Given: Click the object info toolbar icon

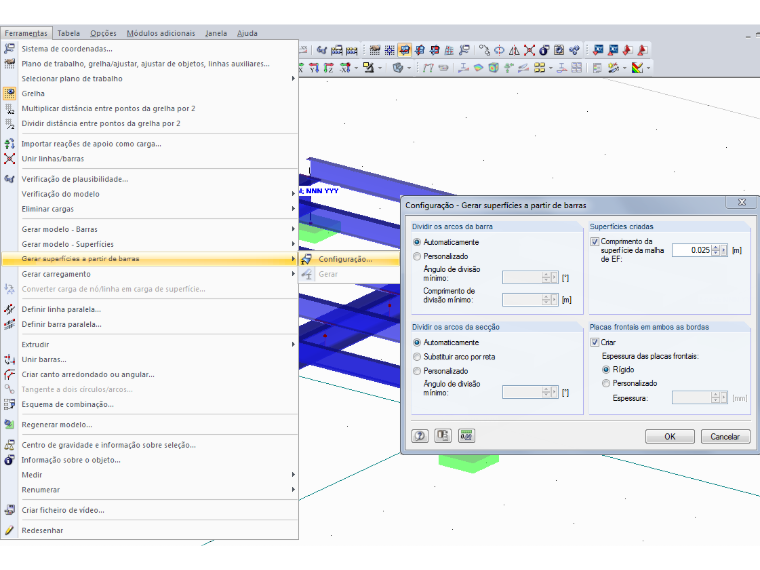Looking at the screenshot, I should click(544, 50).
